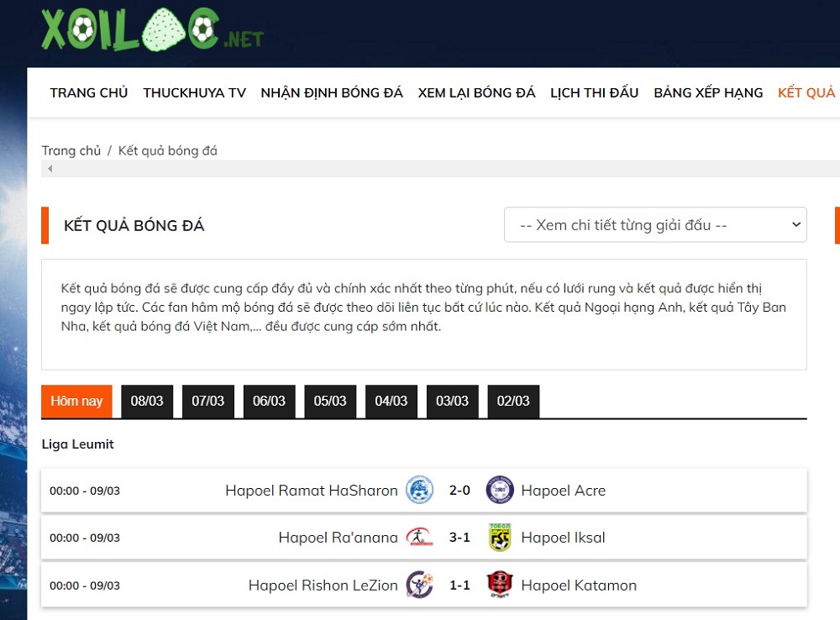
Task: Open Bảng xếp hạng menu item
Action: [x=708, y=93]
